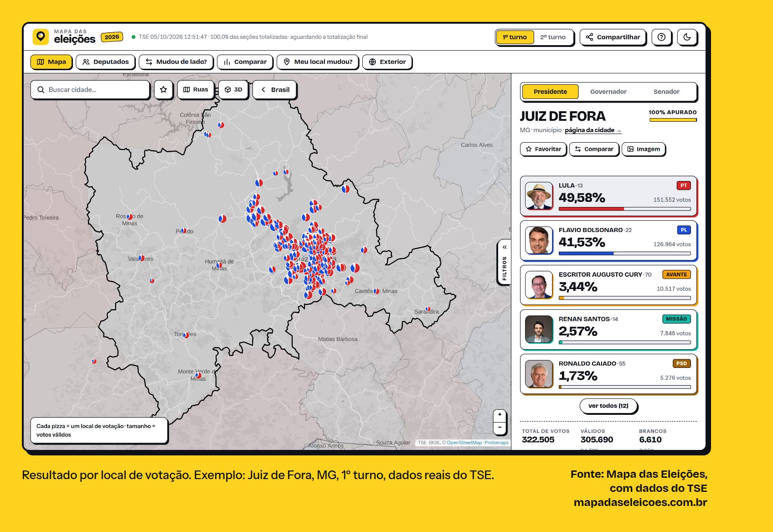Click the 100% apurado progress bar

673,120
